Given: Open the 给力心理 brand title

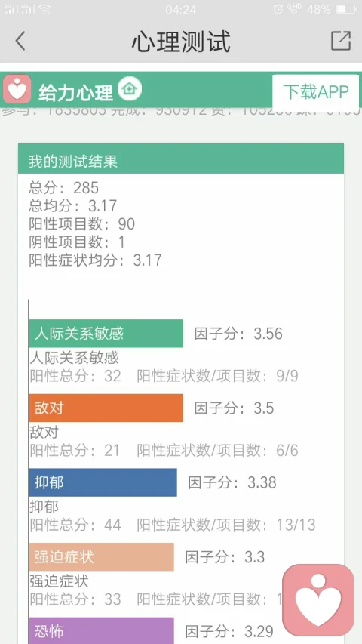Looking at the screenshot, I should [76, 93].
